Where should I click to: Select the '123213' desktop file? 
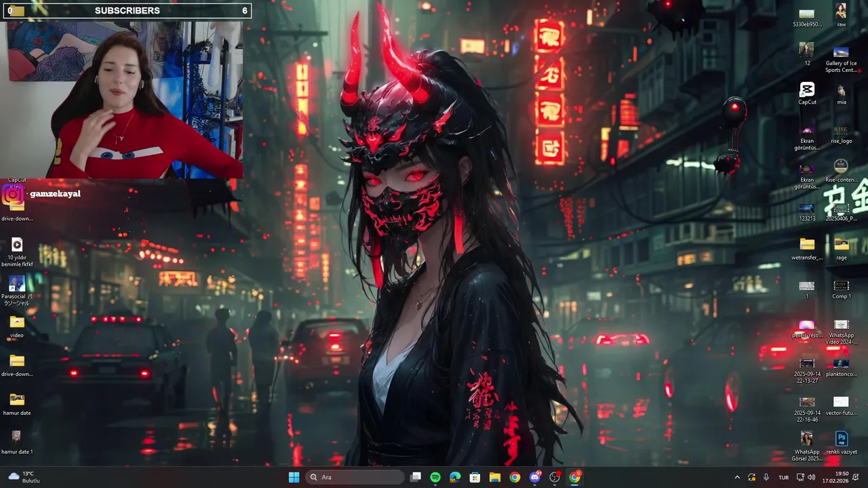(x=807, y=211)
